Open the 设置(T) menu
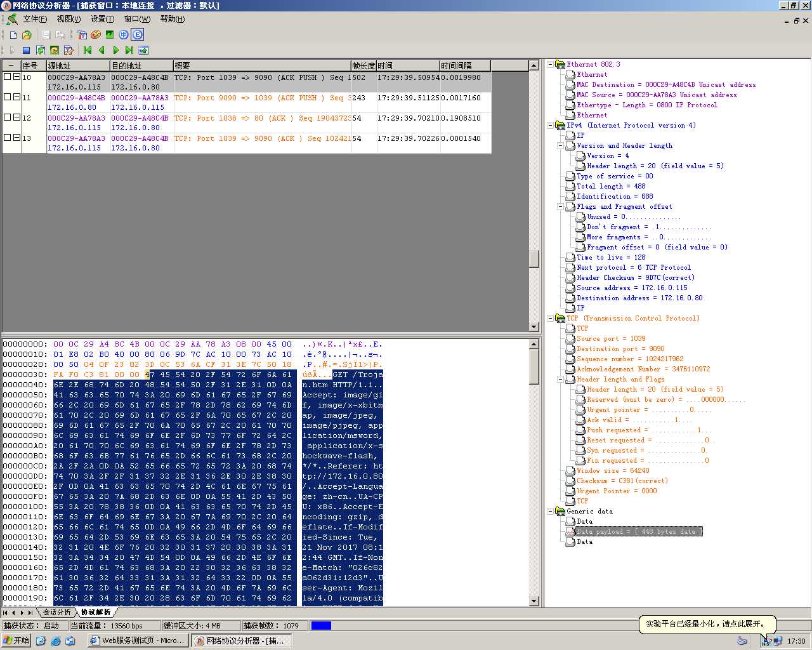812x650 pixels. coord(102,19)
